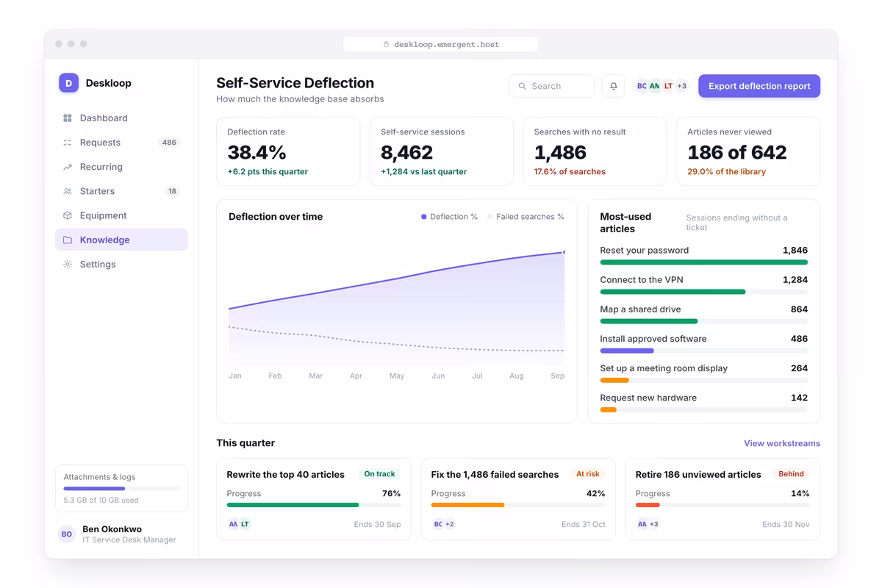The height and width of the screenshot is (588, 882).
Task: Open Fix the 1,486 failed searches title
Action: pos(495,475)
